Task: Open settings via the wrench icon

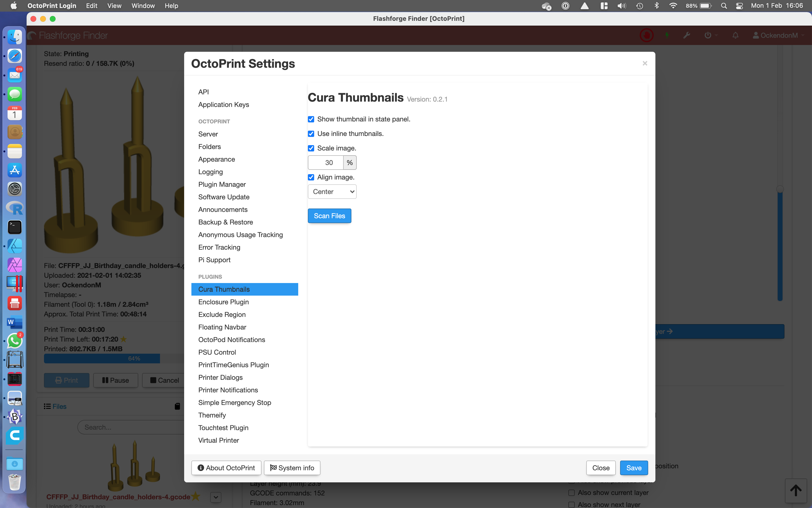Action: click(687, 35)
